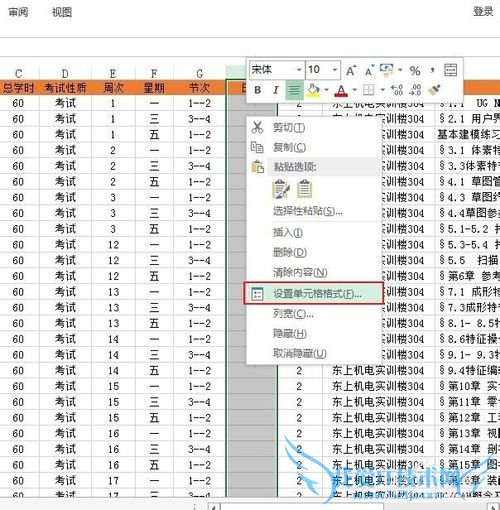Select the Format Painter brush
Screen dimensions: 500x510
[434, 90]
